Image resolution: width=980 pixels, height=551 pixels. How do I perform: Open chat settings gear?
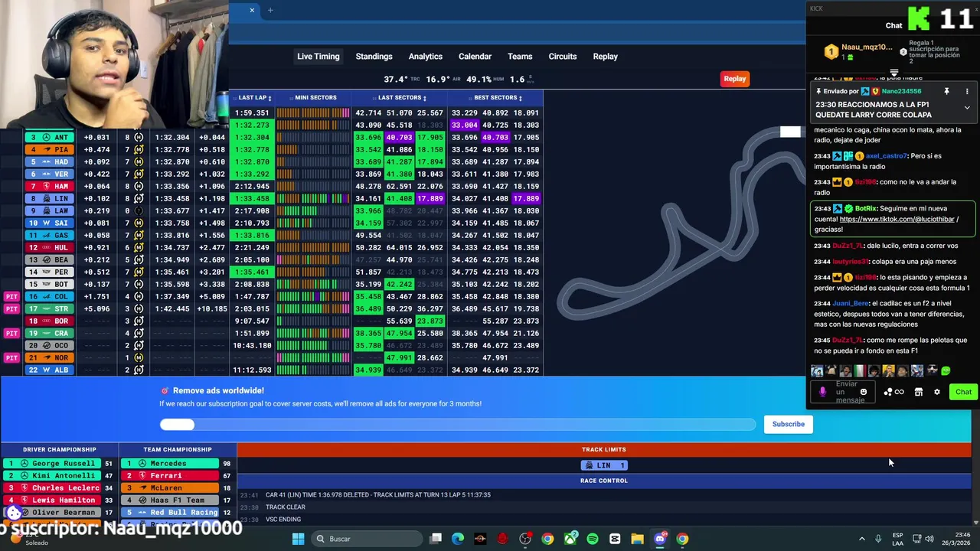[936, 392]
